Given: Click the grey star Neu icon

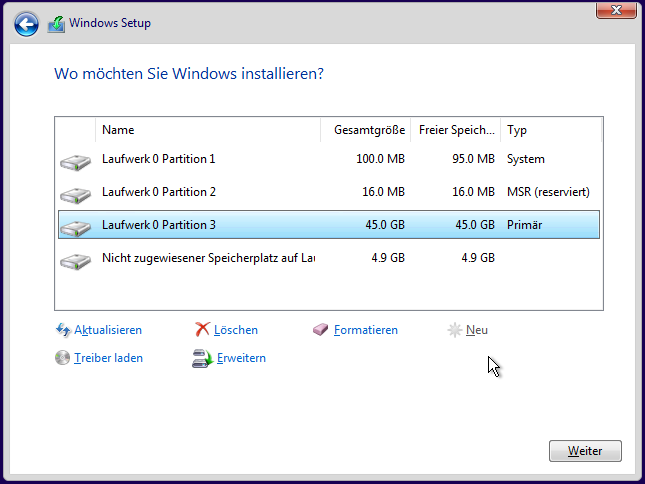Looking at the screenshot, I should [x=455, y=330].
